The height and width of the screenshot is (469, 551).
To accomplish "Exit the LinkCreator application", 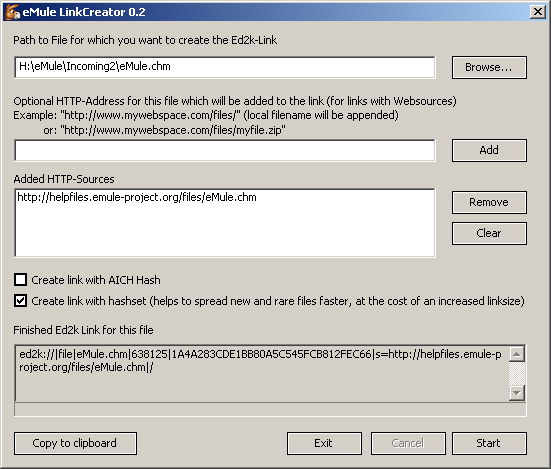I will [324, 443].
